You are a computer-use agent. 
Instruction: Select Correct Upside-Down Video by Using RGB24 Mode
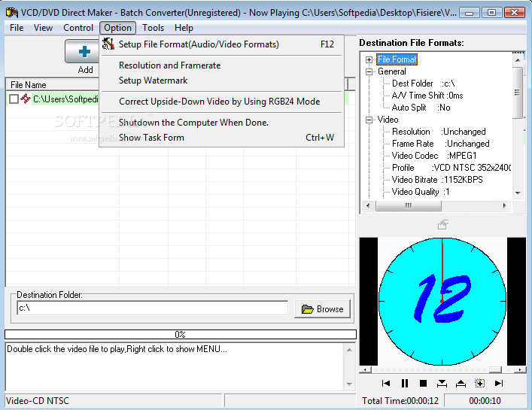pos(222,102)
